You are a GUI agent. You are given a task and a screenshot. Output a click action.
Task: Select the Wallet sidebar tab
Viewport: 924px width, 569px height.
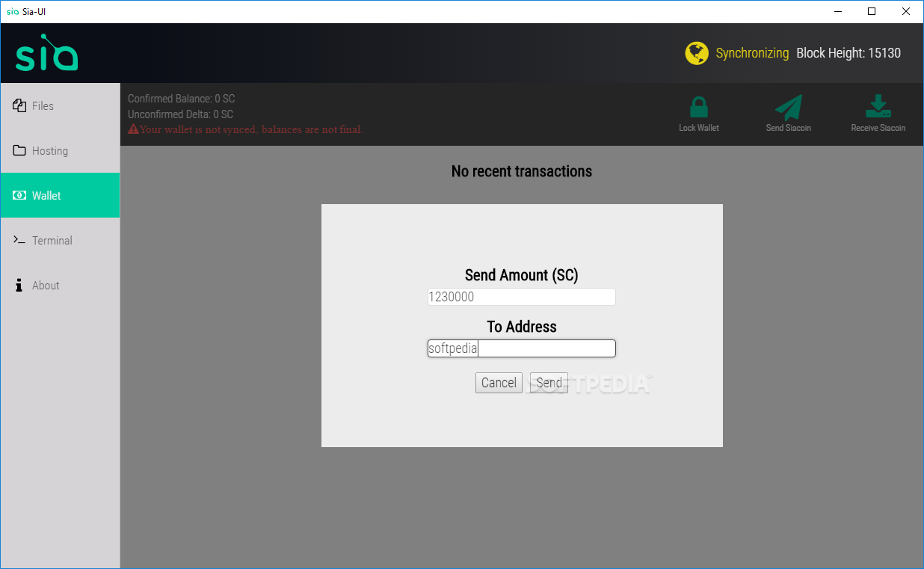coord(60,195)
